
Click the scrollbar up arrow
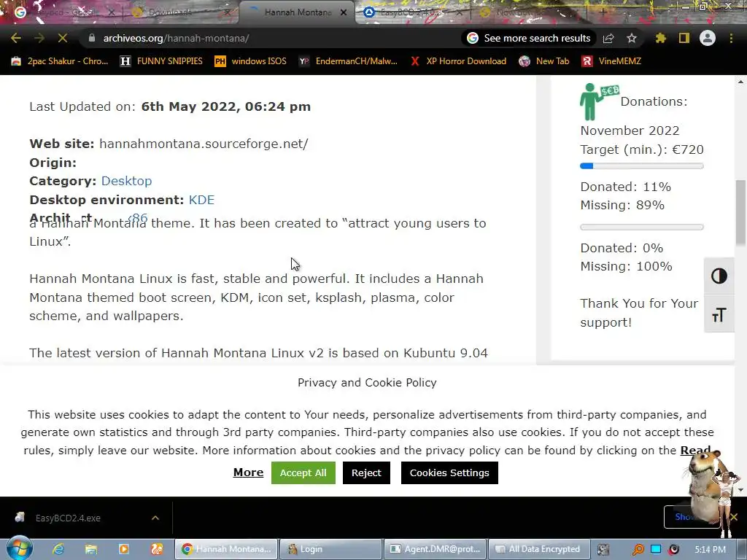(740, 82)
